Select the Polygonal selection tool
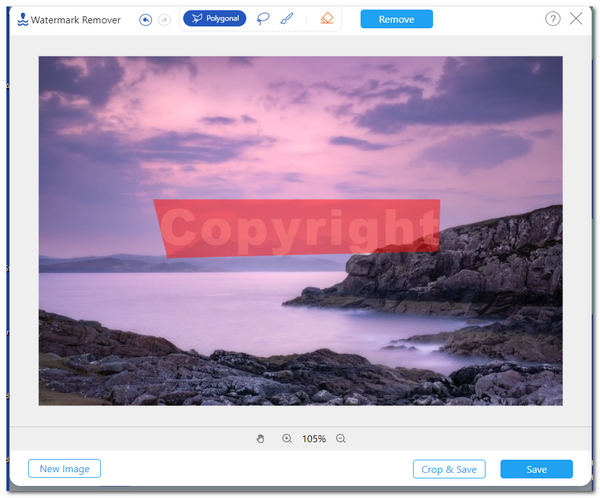This screenshot has width=600, height=498. [x=215, y=18]
